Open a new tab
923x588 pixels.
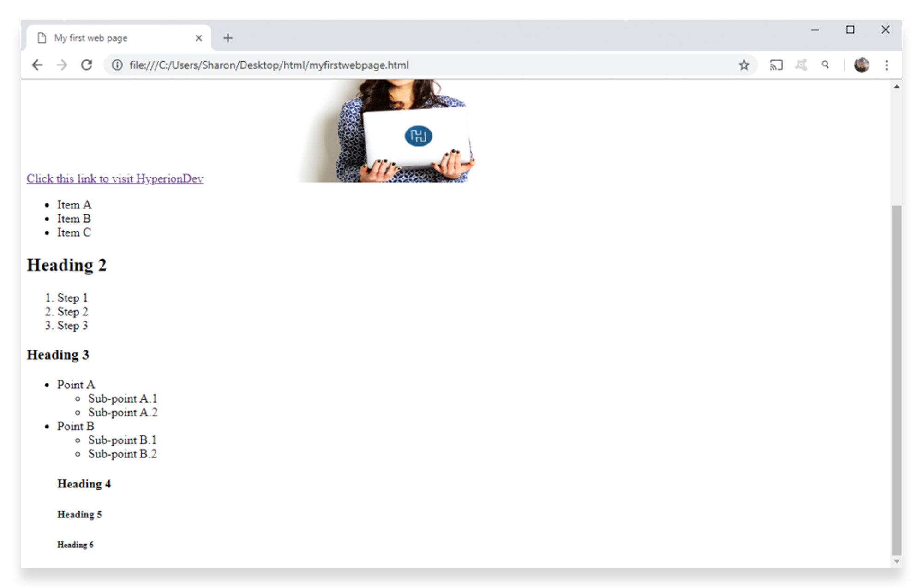228,38
